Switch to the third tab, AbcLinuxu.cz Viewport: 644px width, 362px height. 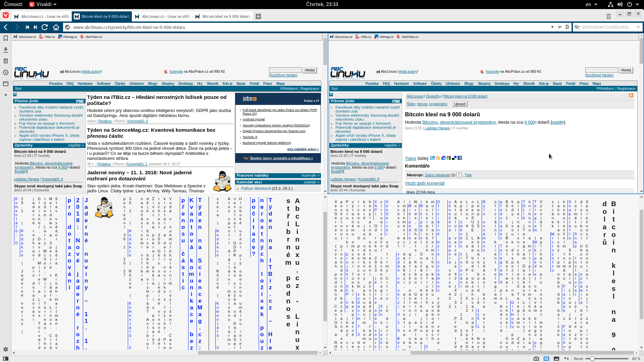[162, 16]
